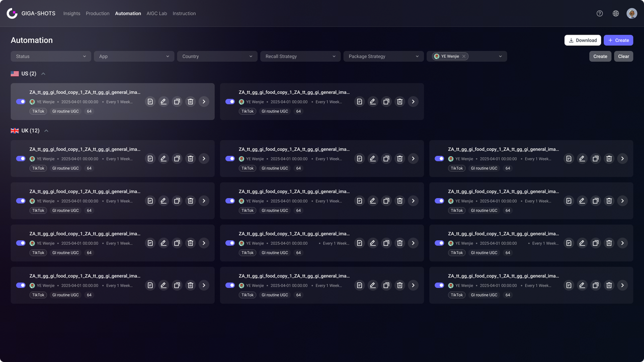Go to the Insights tab
Screen dimensions: 644x362
[71, 14]
